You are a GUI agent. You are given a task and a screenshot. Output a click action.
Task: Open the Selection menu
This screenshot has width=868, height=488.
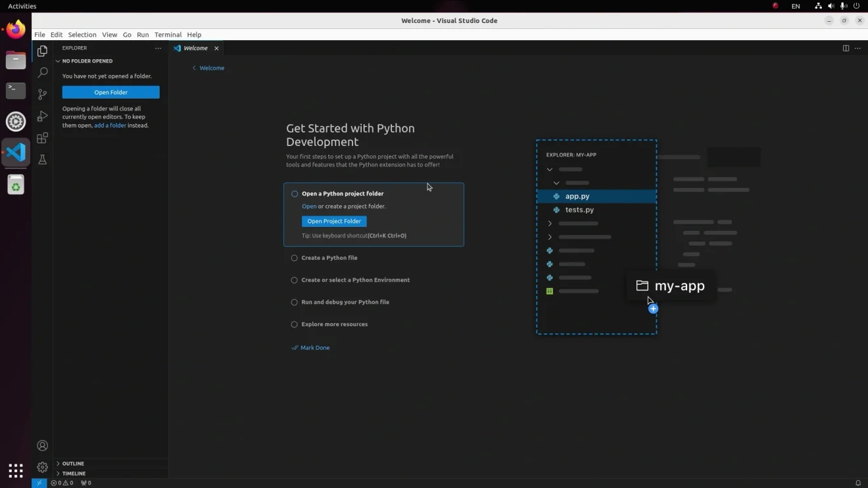pyautogui.click(x=82, y=35)
